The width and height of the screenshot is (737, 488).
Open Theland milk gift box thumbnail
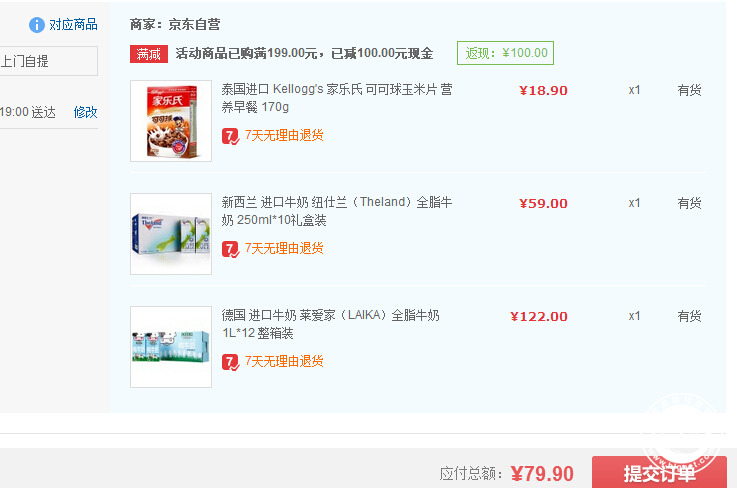pos(171,234)
